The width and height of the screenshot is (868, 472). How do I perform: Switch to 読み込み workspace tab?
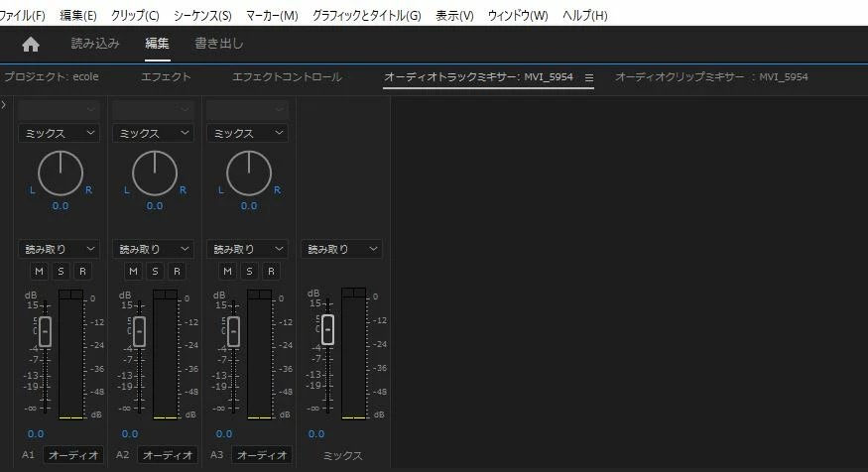point(95,44)
